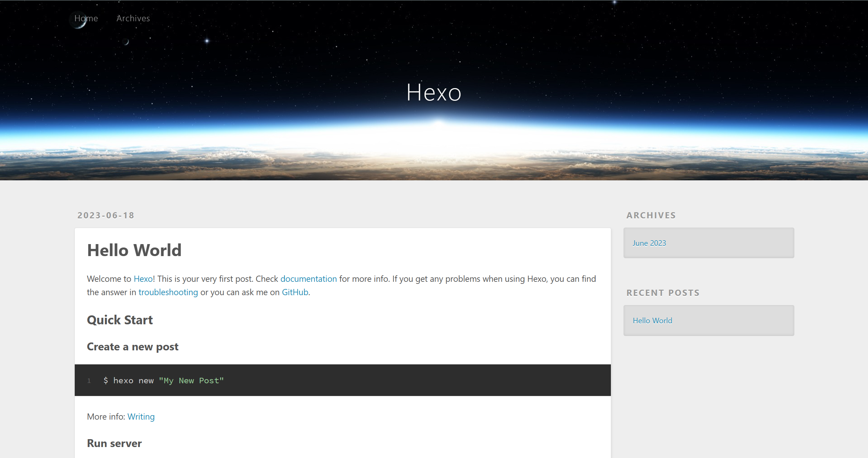Image resolution: width=868 pixels, height=458 pixels.
Task: Open the documentation link
Action: (x=308, y=279)
